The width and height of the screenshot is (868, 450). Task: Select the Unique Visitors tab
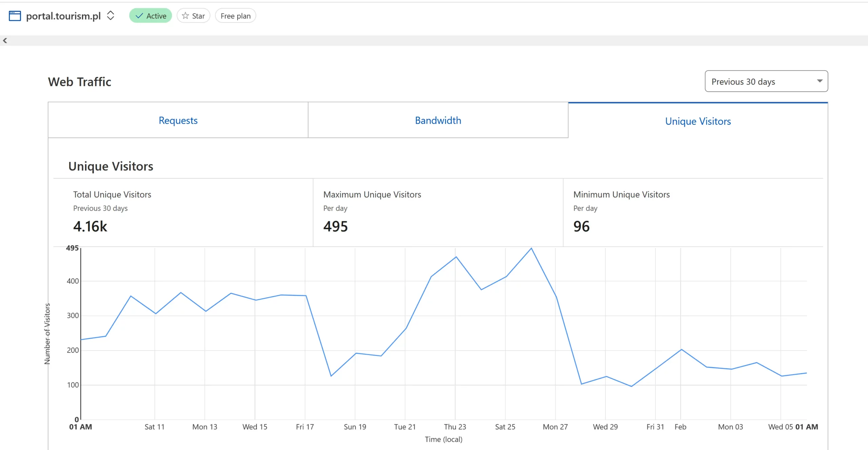point(698,121)
